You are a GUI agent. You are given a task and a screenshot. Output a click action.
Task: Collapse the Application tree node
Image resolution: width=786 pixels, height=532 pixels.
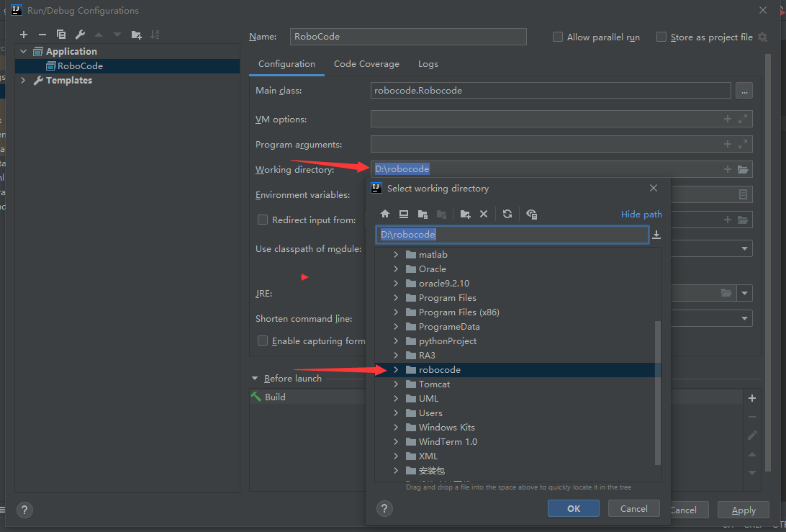pos(23,51)
